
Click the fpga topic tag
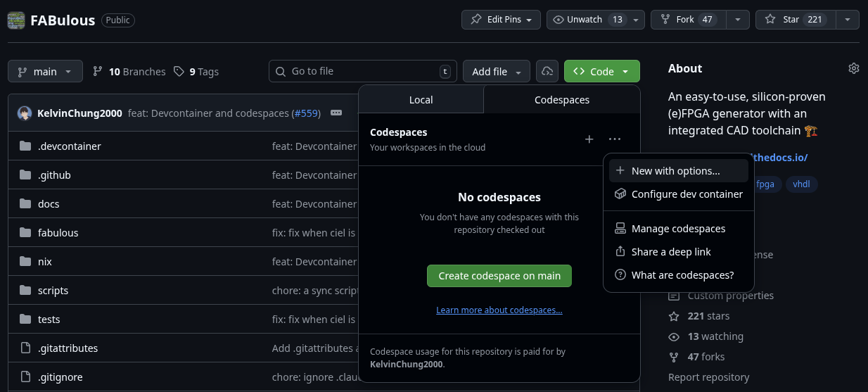765,184
